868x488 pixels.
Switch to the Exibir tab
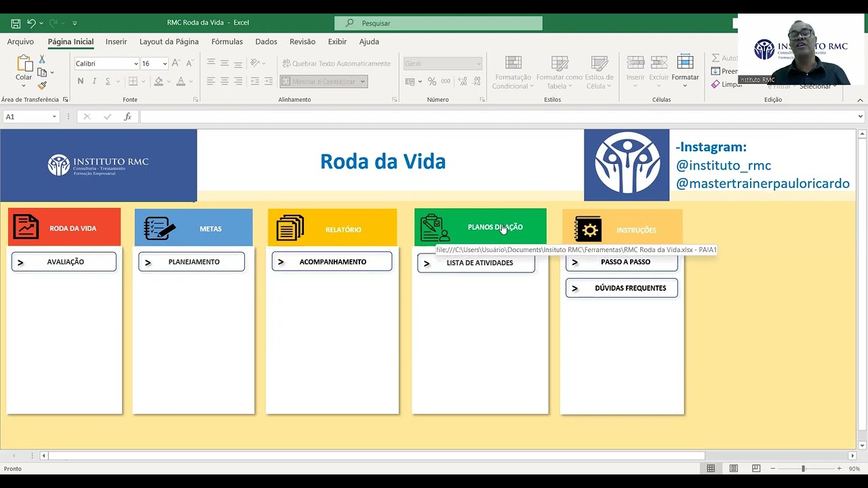coord(337,41)
